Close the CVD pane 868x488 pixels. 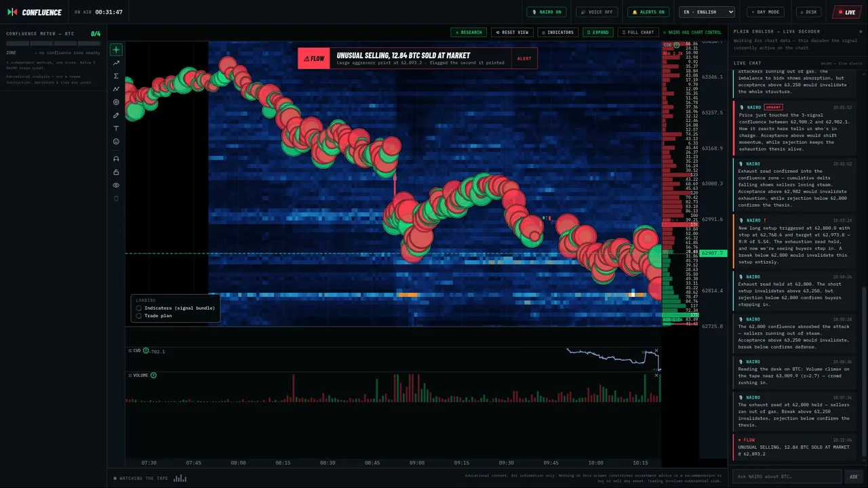pyautogui.click(x=656, y=351)
